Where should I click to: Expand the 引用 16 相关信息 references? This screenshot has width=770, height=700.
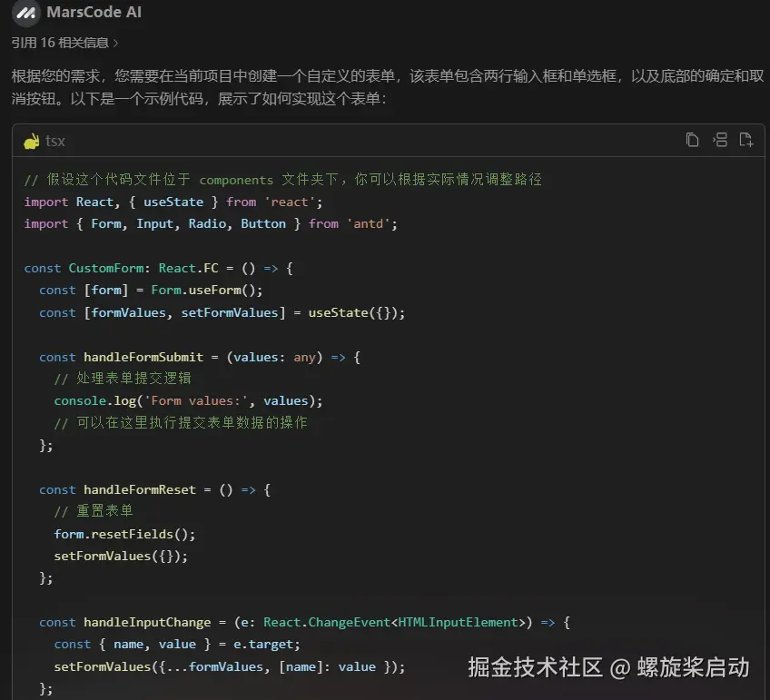click(x=64, y=44)
